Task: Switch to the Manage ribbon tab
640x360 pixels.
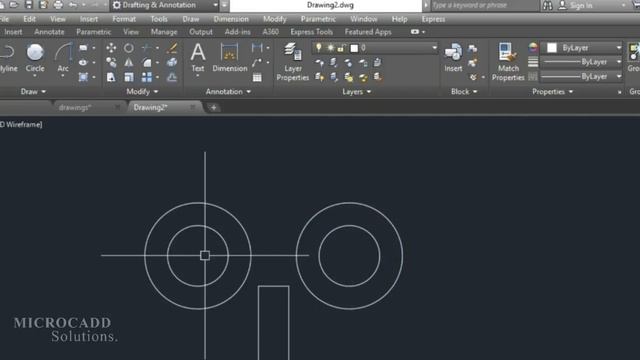Action: point(164,32)
